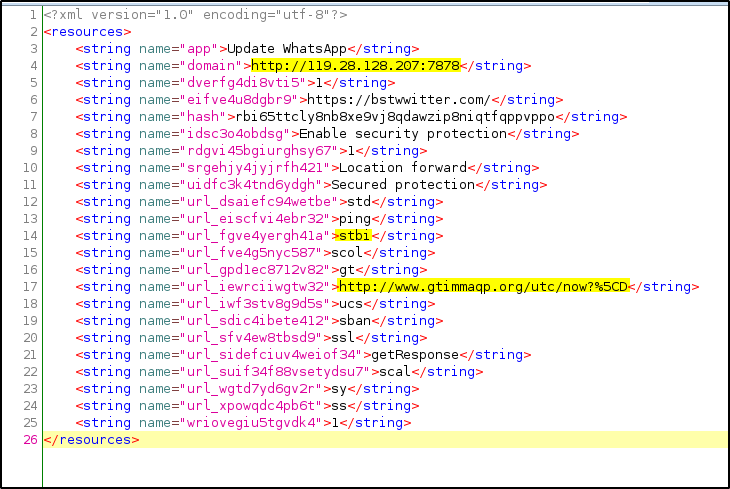Click line number 13 in the gutter
Screen dimensions: 730x489
(x=30, y=218)
